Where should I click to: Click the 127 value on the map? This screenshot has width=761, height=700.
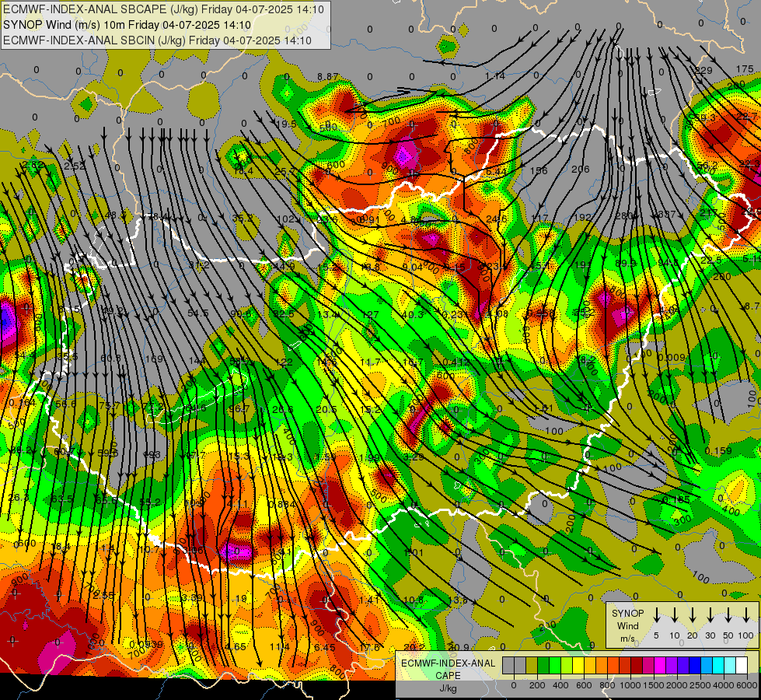pos(370,314)
